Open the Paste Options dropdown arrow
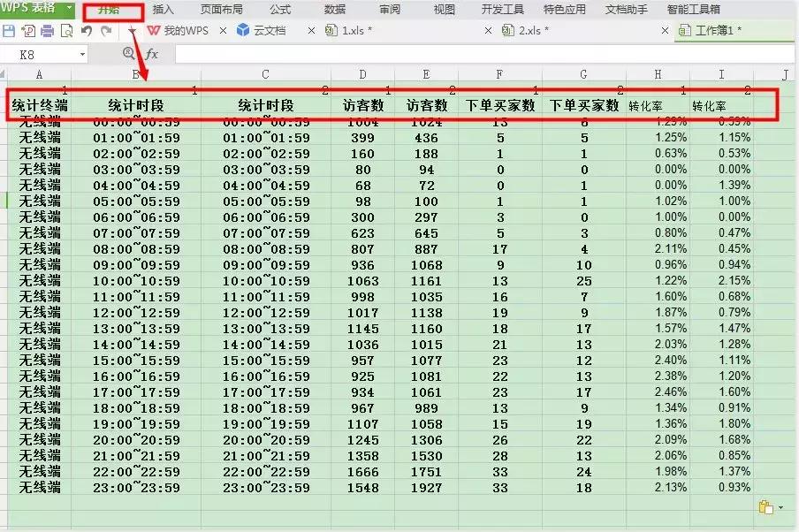Image resolution: width=799 pixels, height=532 pixels. (x=780, y=507)
